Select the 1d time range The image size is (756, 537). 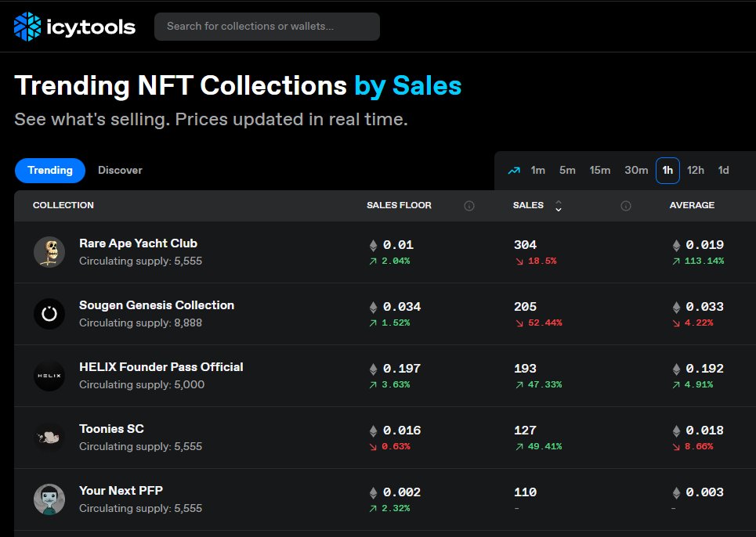tap(723, 171)
